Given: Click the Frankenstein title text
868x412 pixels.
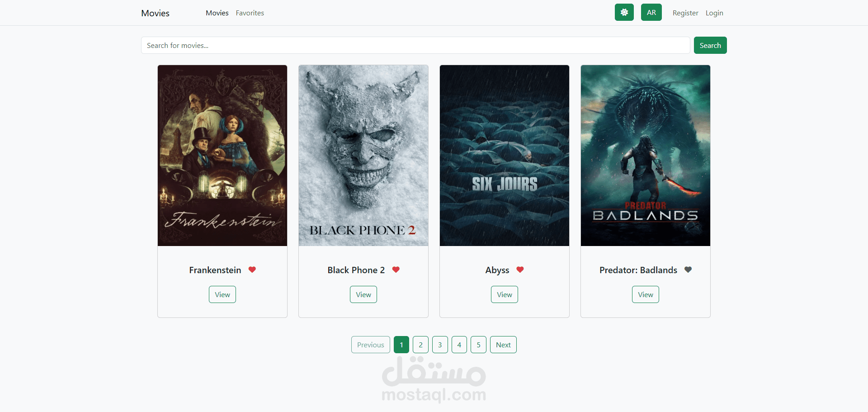Looking at the screenshot, I should [215, 270].
